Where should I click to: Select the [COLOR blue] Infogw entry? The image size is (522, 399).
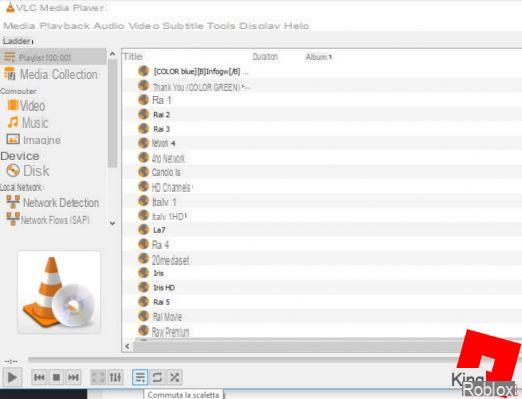(x=200, y=72)
